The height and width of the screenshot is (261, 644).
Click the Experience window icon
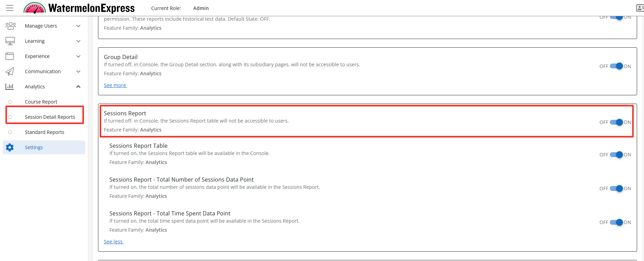[10, 56]
